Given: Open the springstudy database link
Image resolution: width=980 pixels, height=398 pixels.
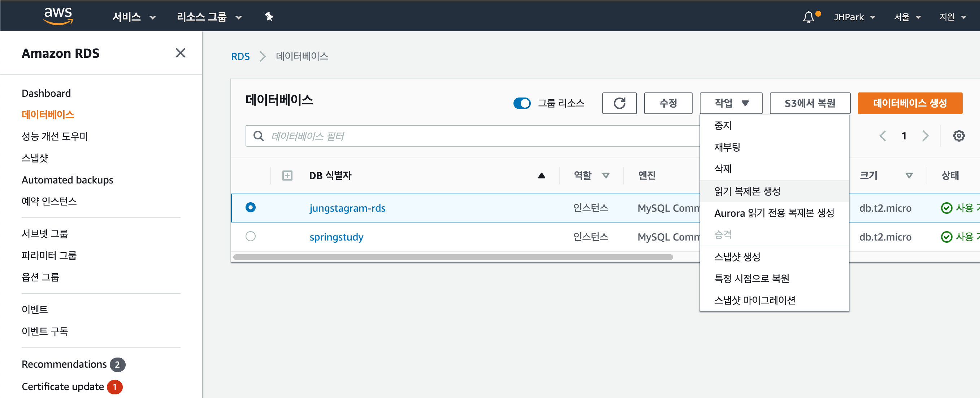Looking at the screenshot, I should 336,237.
